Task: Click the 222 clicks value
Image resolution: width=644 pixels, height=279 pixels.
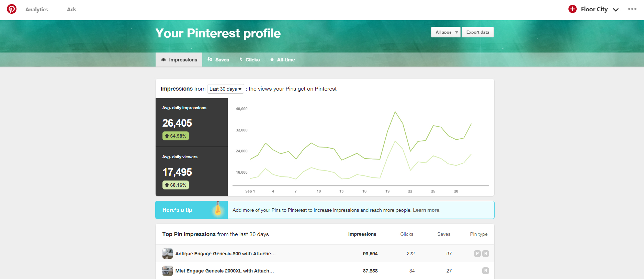Action: coord(411,254)
